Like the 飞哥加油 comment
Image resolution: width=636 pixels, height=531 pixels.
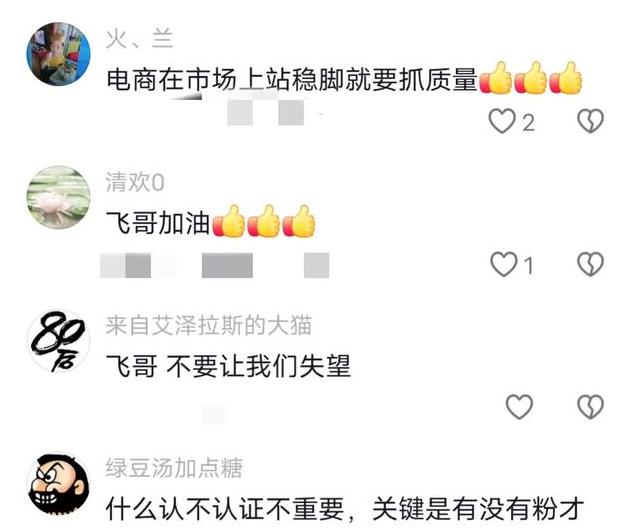pos(504,264)
